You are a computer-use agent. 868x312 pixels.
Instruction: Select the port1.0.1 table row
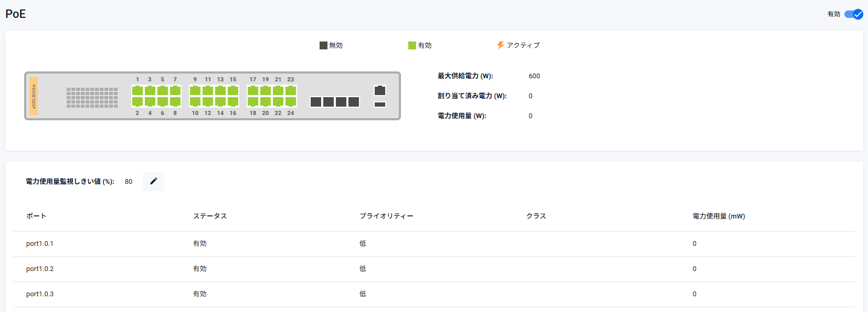point(40,244)
